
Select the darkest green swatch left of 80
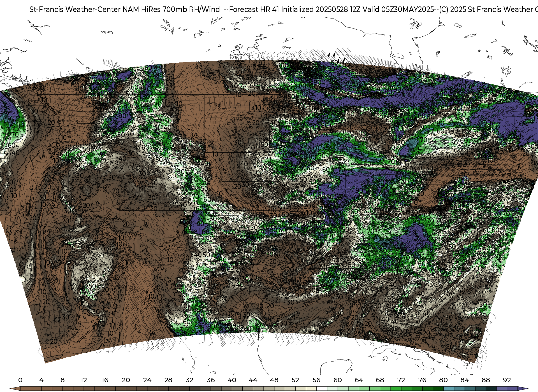pos(438,389)
